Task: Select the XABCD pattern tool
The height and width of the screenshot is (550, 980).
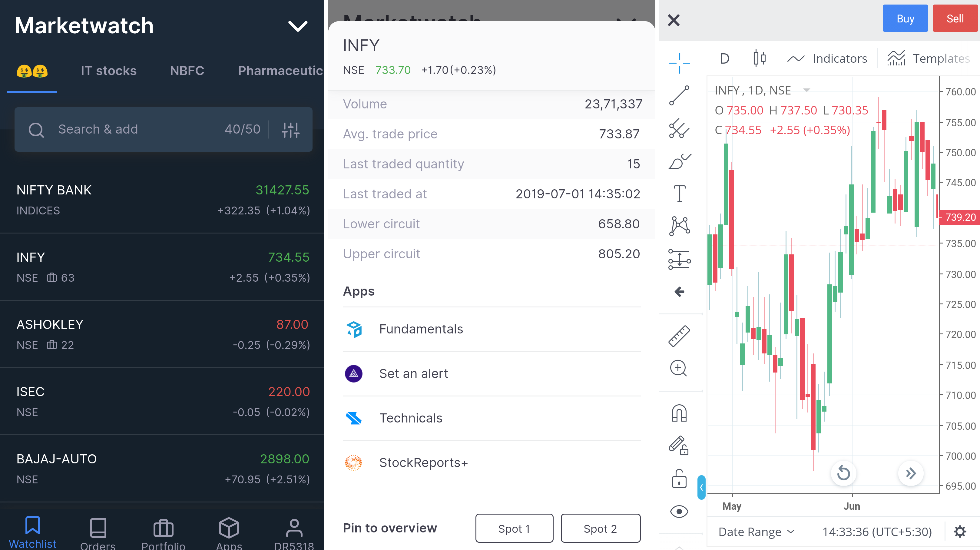Action: tap(680, 226)
